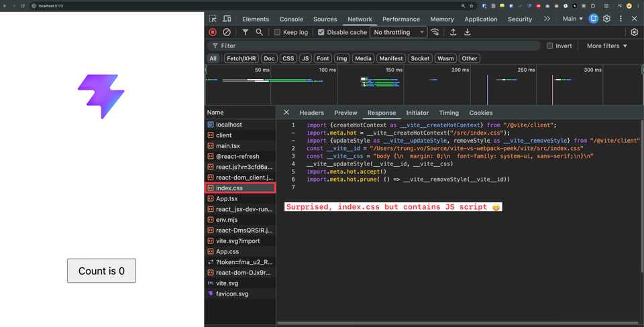
Task: Close the request details pane
Action: point(286,113)
